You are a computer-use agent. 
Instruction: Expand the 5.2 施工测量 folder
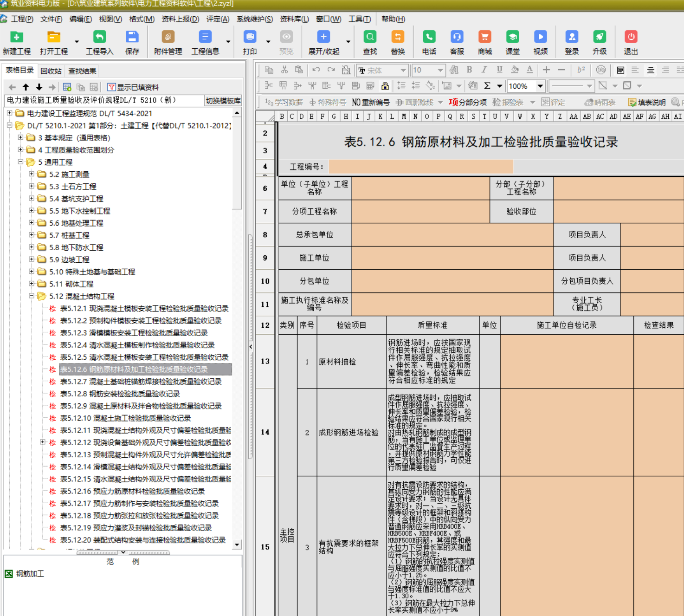pos(32,174)
